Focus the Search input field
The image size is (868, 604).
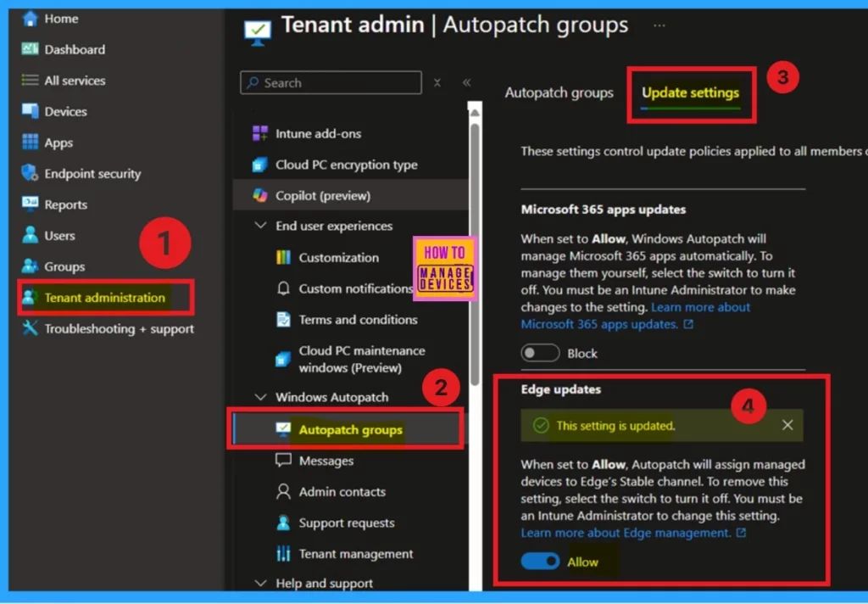331,82
